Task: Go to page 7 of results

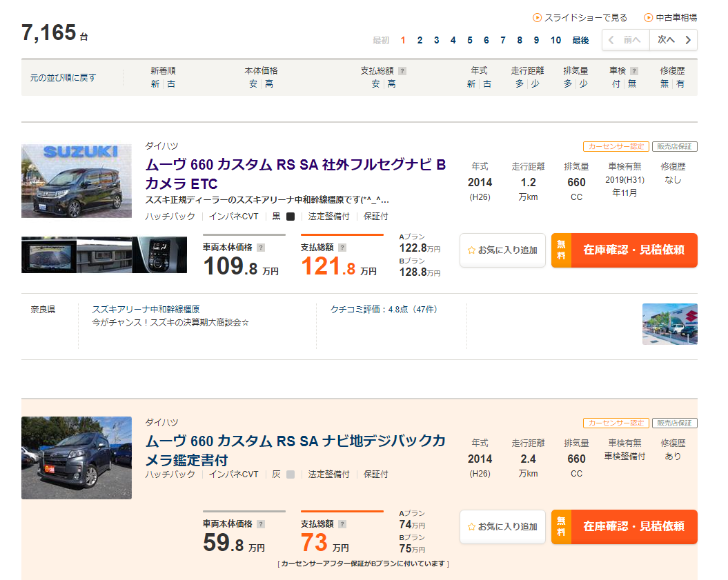Action: (x=503, y=41)
